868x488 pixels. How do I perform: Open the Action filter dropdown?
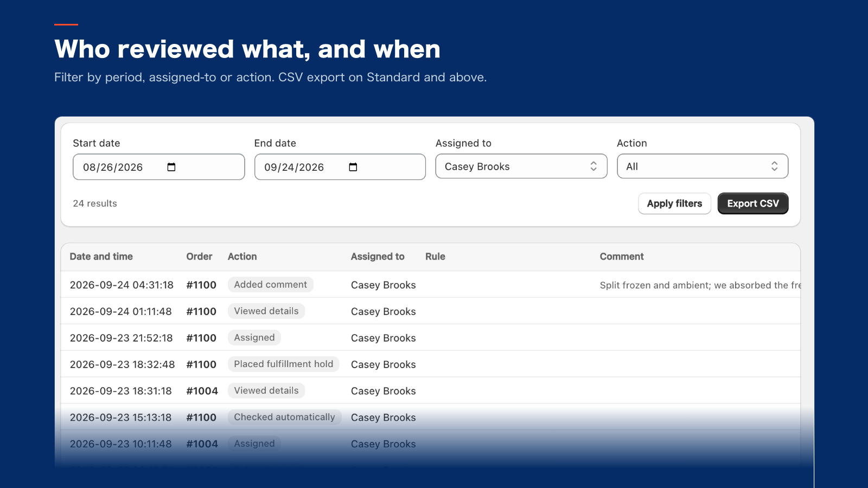pos(703,166)
